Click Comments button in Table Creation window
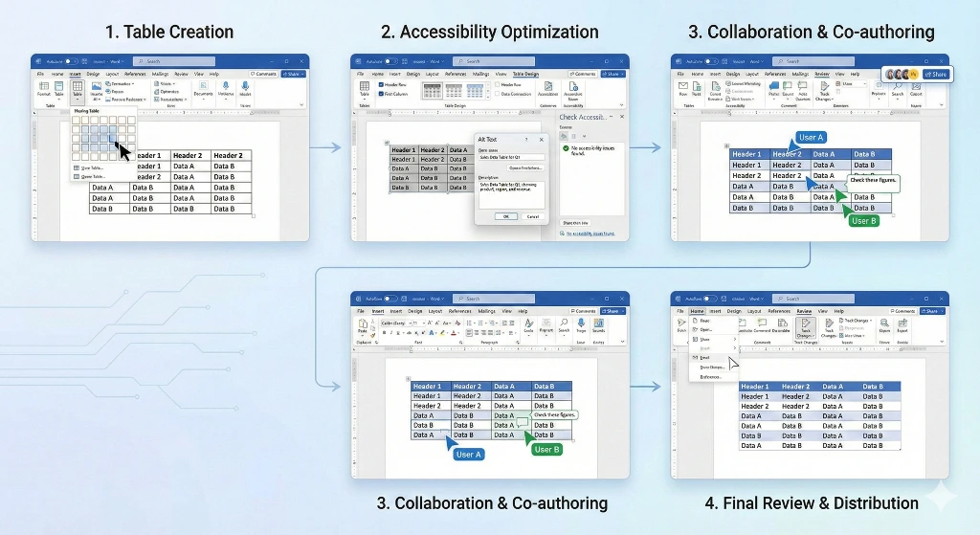The width and height of the screenshot is (980, 535). 263,74
